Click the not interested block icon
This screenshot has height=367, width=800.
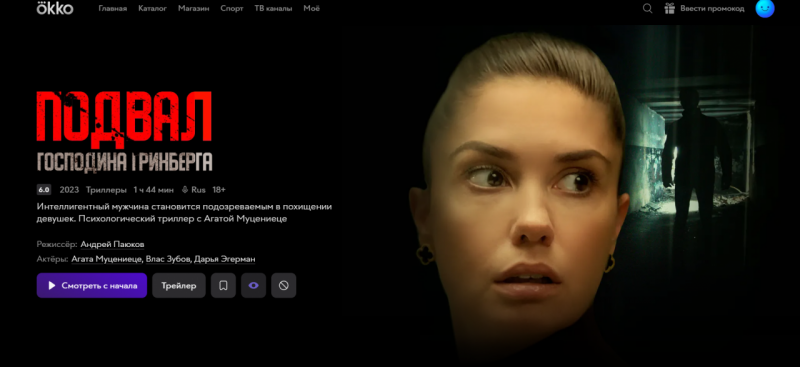[x=284, y=285]
